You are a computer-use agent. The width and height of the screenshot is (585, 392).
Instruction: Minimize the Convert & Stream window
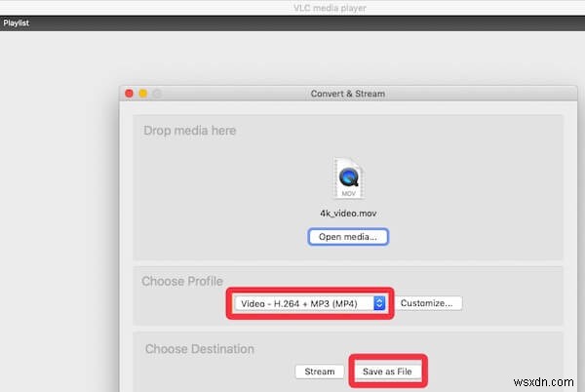click(143, 94)
